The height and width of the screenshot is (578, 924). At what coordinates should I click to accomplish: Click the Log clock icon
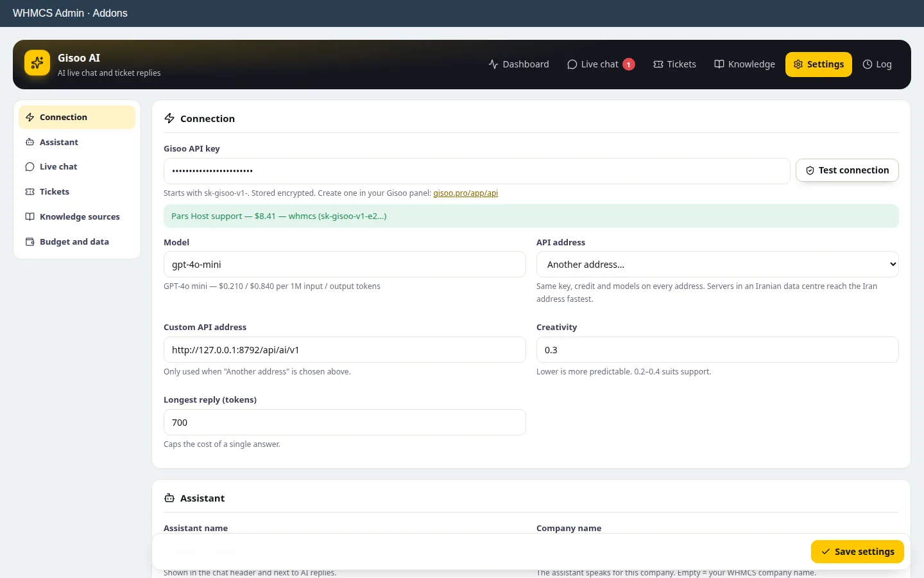point(868,64)
